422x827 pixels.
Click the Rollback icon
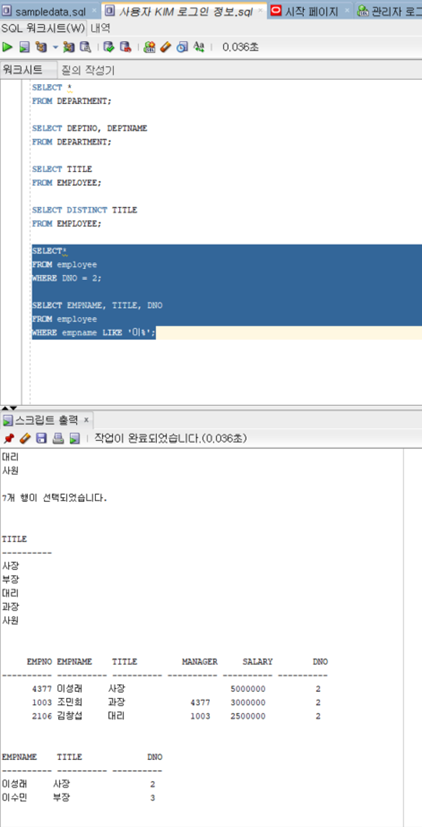tap(125, 47)
